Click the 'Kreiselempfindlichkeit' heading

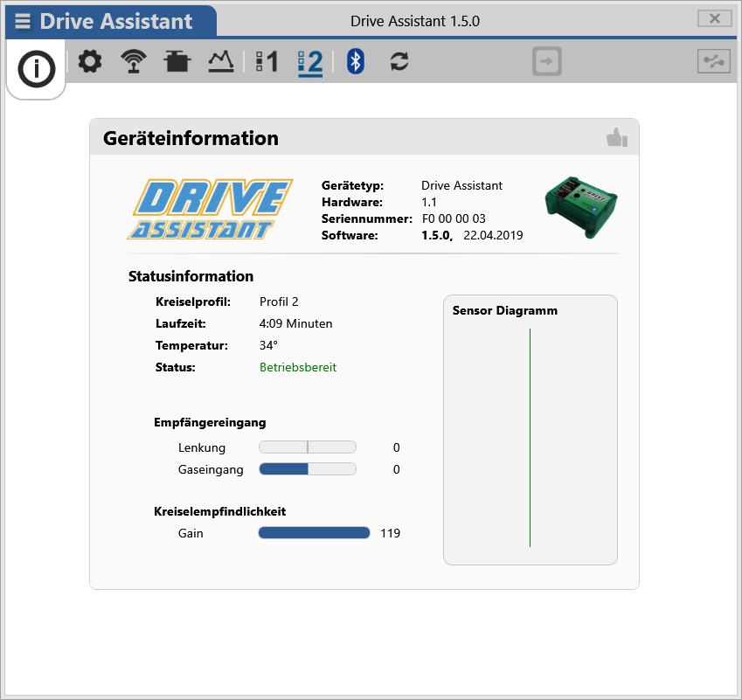click(x=219, y=511)
